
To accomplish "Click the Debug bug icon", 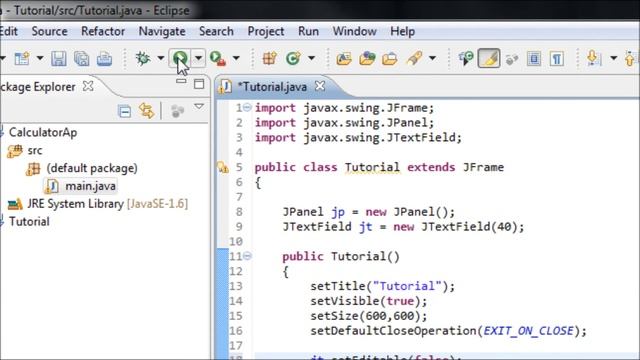I will (x=143, y=58).
